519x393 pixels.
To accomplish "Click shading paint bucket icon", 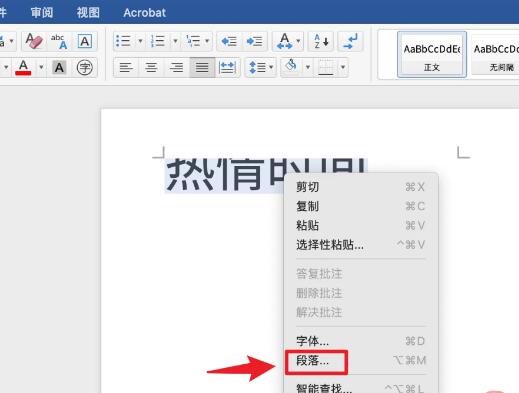I will (x=291, y=66).
